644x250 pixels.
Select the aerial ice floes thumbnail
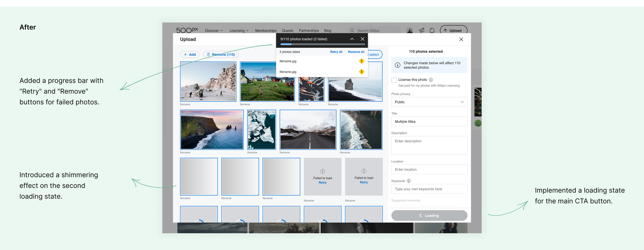click(x=261, y=130)
